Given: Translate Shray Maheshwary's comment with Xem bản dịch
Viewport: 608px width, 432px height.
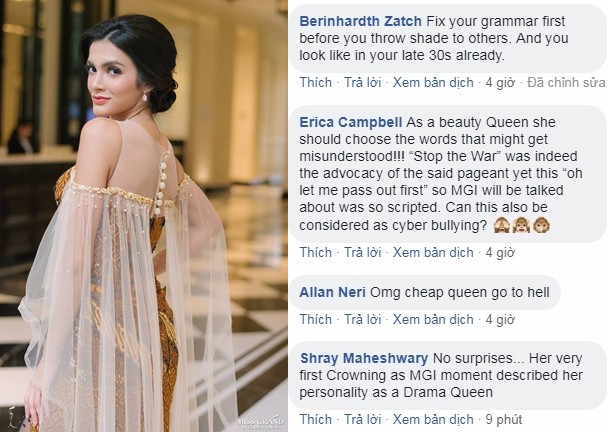Looking at the screenshot, I should pos(433,420).
